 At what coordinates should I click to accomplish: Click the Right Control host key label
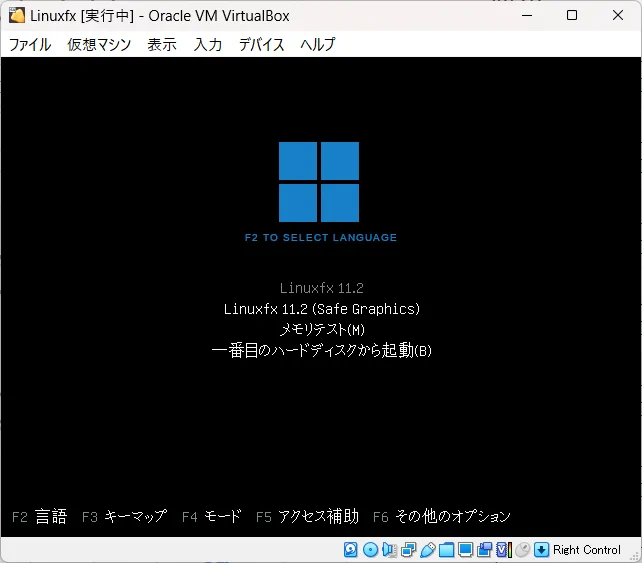click(x=587, y=549)
